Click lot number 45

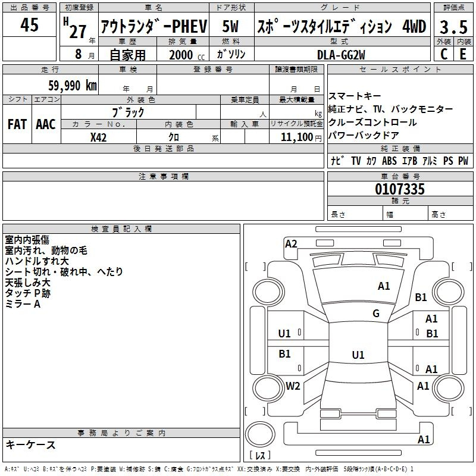point(29,24)
